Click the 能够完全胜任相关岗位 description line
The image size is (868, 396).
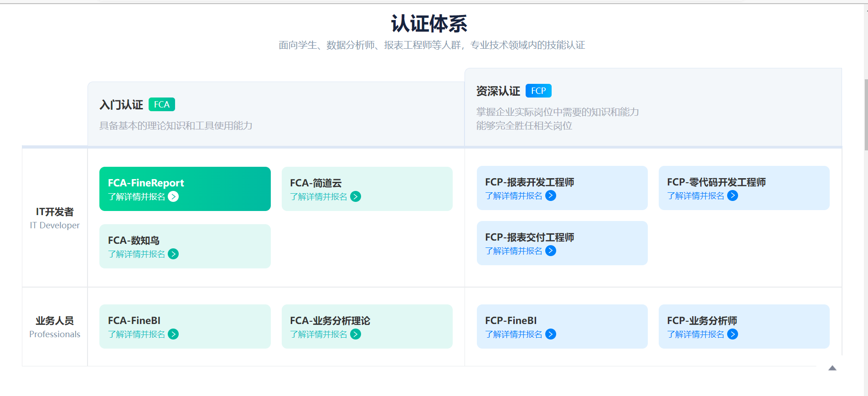coord(524,126)
